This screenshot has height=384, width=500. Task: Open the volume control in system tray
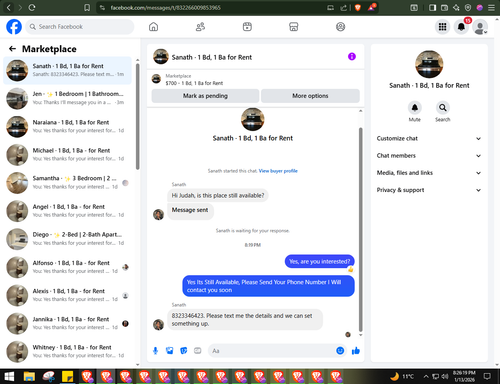click(x=445, y=376)
